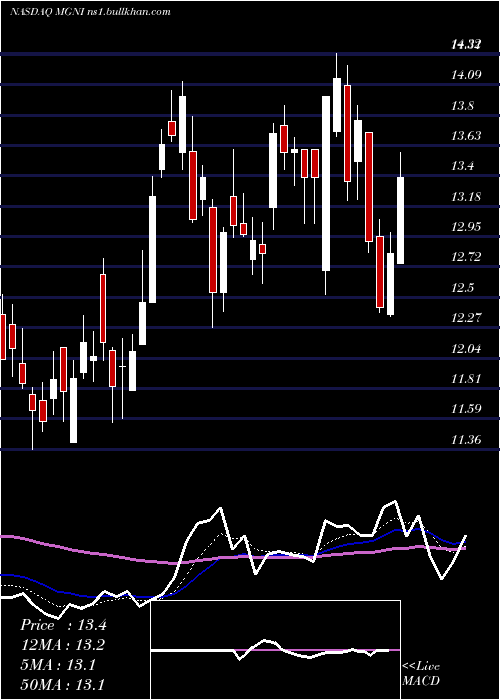Click the 12.72 price axis label
The width and height of the screenshot is (500, 700).
pos(466,257)
